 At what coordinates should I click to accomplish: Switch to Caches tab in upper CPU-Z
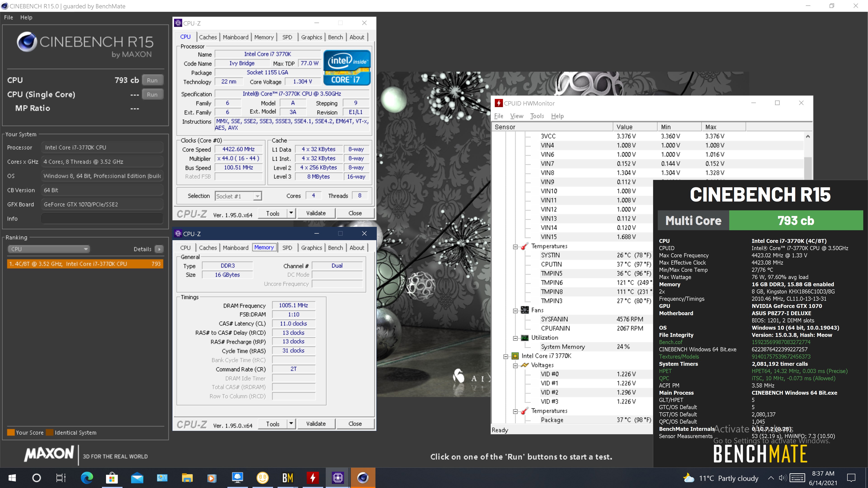[x=208, y=37]
